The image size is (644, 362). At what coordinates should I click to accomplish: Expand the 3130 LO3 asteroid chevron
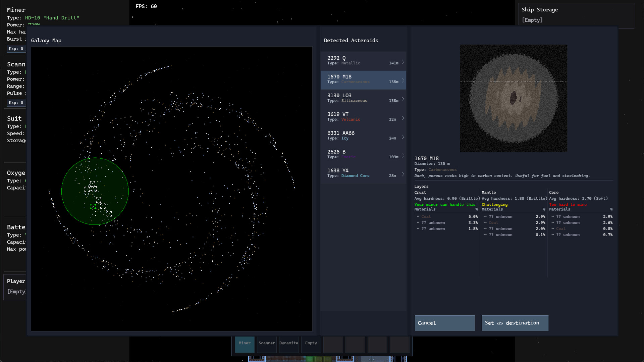402,99
